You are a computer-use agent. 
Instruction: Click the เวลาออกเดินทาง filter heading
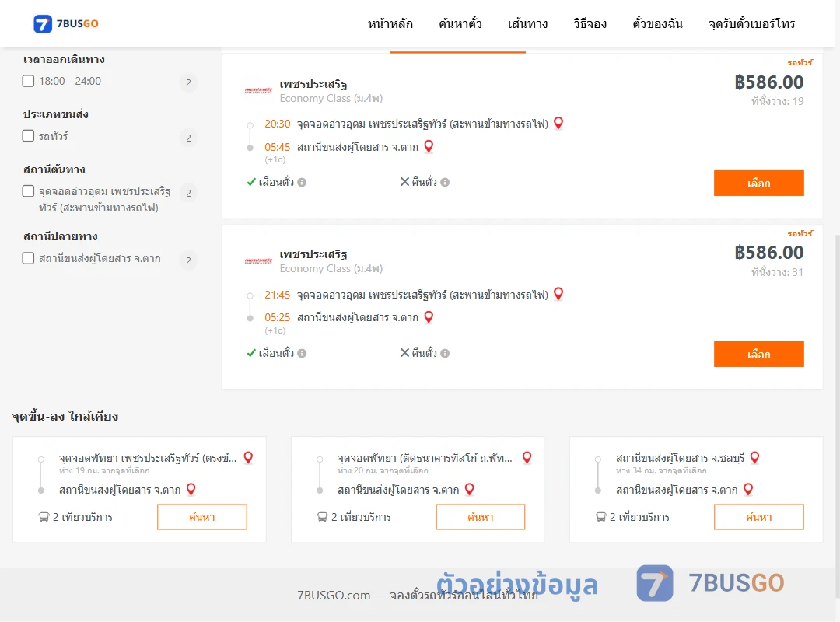64,59
